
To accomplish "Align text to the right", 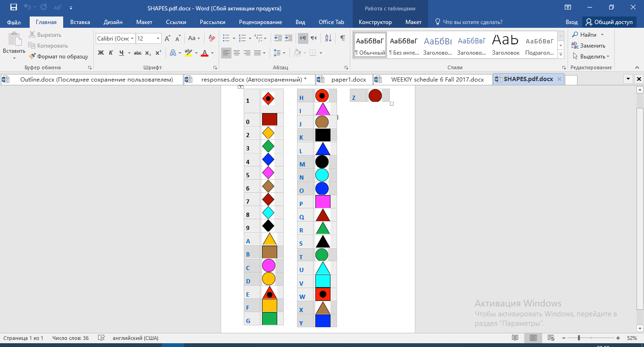I will point(247,53).
